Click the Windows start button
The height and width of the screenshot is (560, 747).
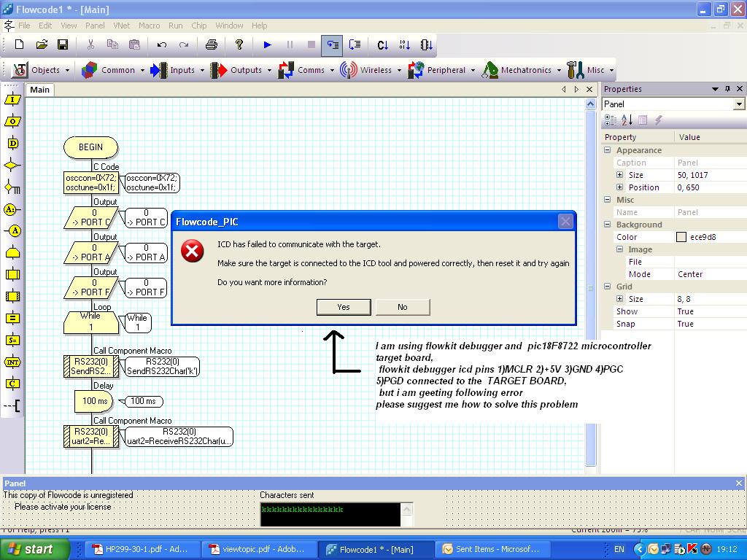pos(34,549)
